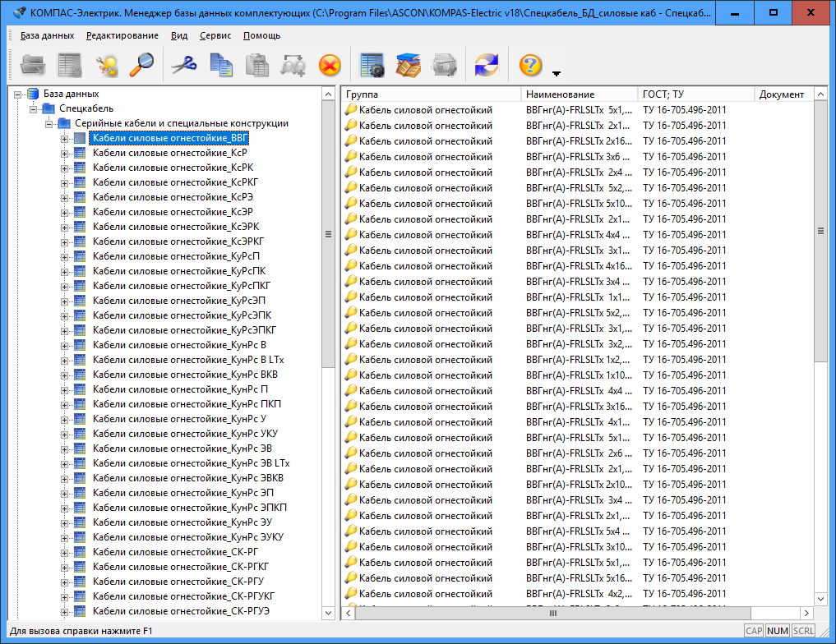Select tree item Кабели силовые огнестойкие_СК-РГУЭ
The height and width of the screenshot is (644, 836).
182,611
